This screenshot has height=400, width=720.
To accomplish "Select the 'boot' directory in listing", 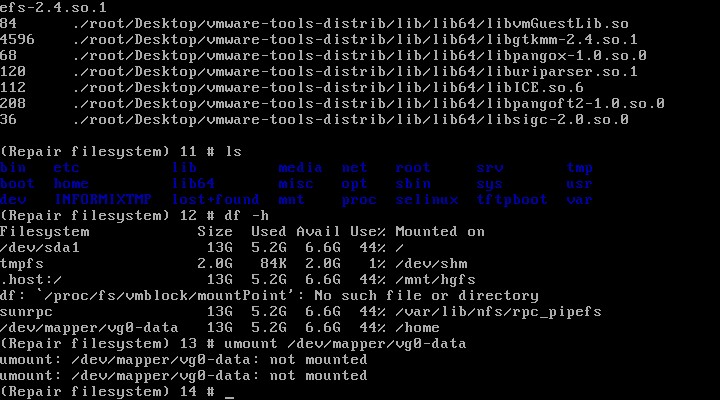I will point(17,184).
